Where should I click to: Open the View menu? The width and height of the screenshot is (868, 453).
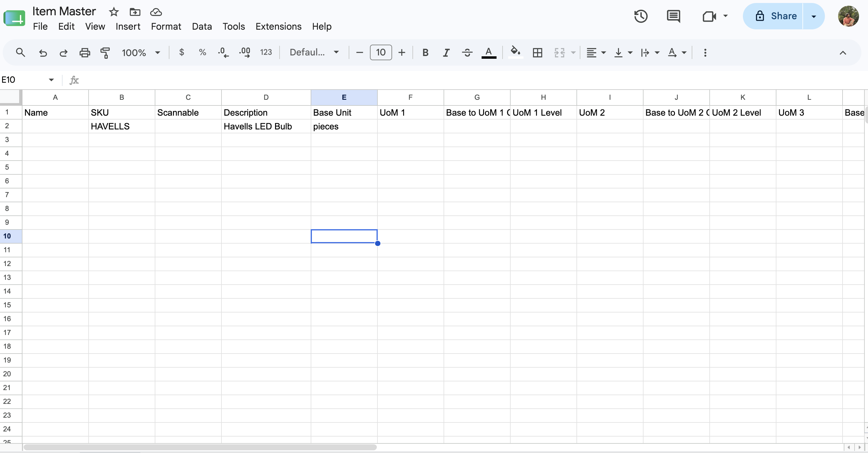[95, 26]
